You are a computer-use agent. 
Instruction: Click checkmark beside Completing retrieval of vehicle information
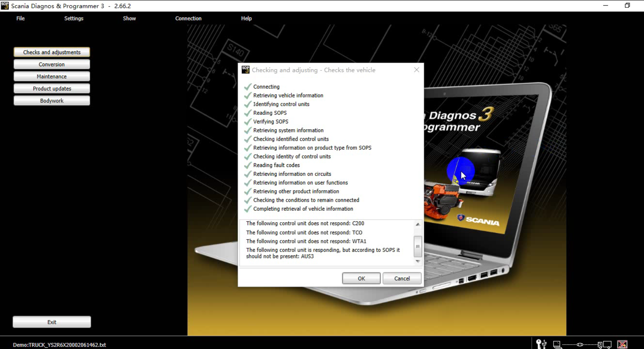[x=248, y=209]
